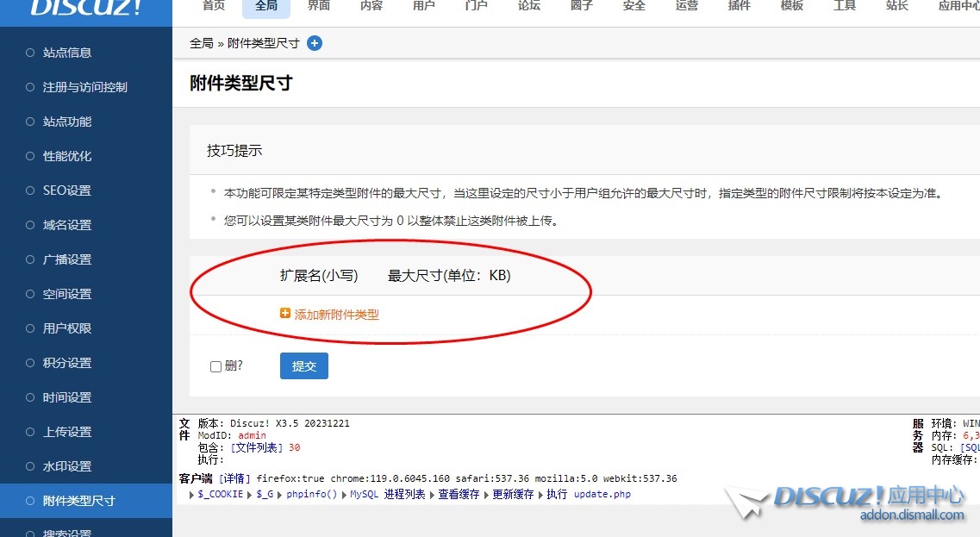Click the 全局 breadcrumb text

(x=201, y=43)
